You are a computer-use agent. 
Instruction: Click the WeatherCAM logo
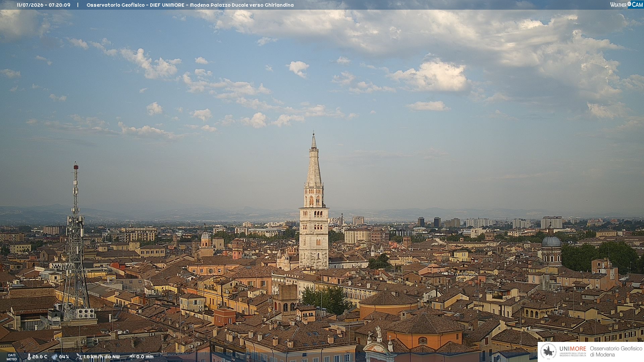[x=626, y=5]
